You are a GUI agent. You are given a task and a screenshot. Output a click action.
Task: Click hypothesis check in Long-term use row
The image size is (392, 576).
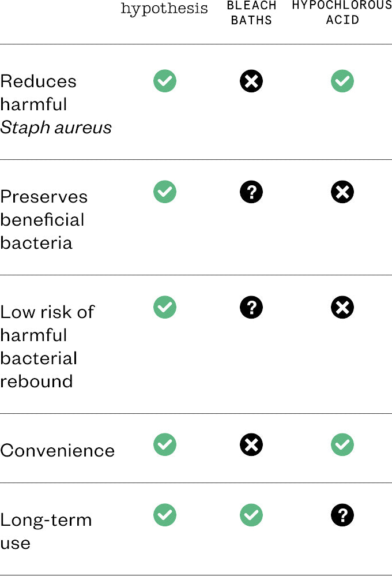[165, 515]
